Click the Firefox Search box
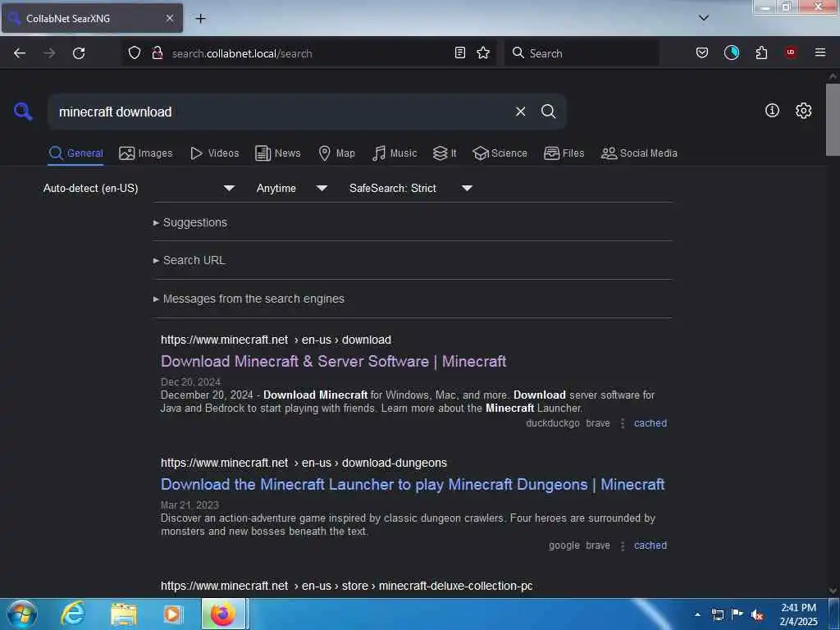840x630 pixels. click(582, 53)
